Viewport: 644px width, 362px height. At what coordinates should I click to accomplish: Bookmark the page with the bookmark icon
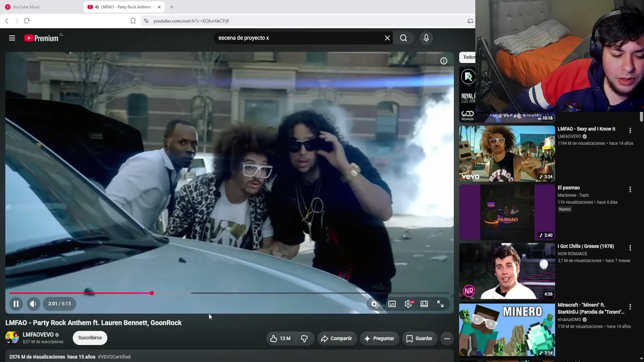pos(133,21)
